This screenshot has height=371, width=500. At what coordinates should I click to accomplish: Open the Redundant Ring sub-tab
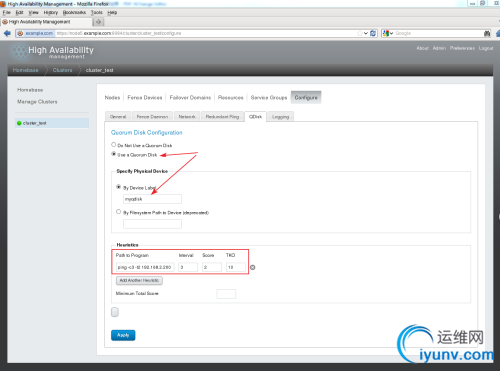[222, 117]
